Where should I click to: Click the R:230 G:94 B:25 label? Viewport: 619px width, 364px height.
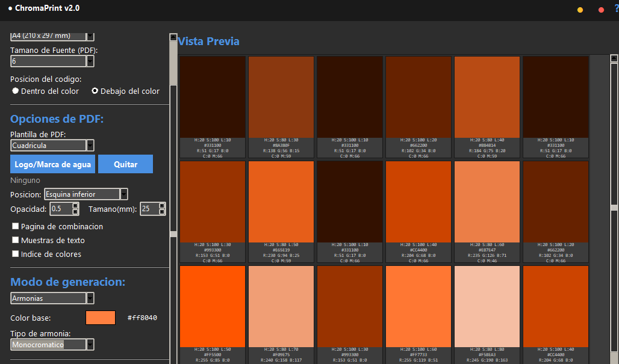point(281,255)
